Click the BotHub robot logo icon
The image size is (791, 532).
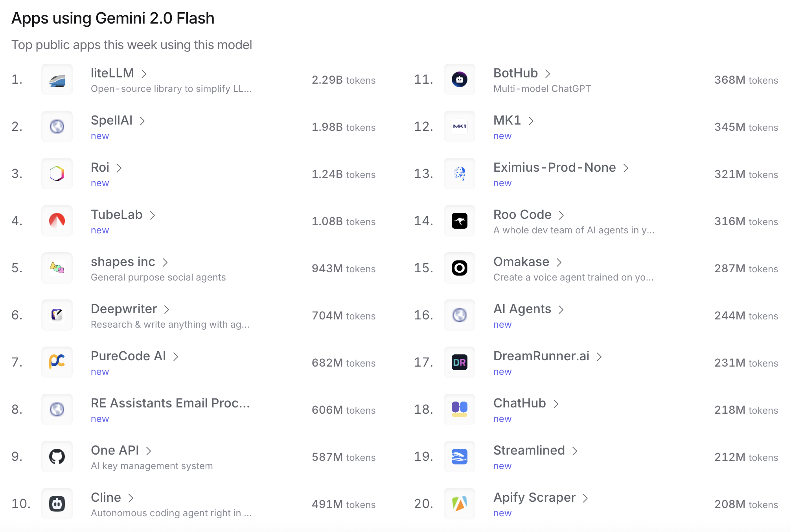coord(459,80)
